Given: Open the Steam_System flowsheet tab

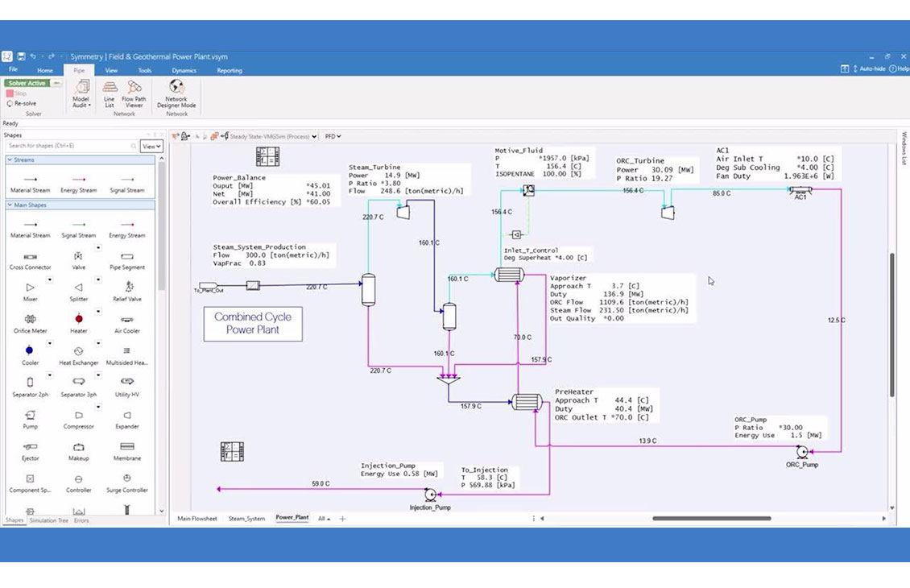Looking at the screenshot, I should [x=246, y=519].
